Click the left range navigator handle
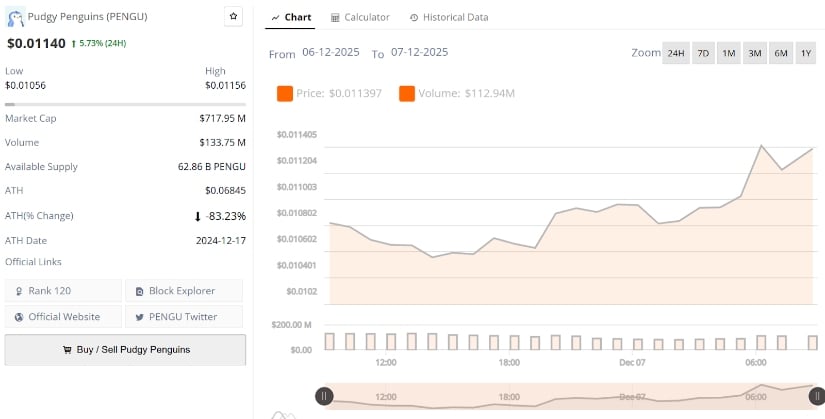Screen dimensions: 825x419 [324, 396]
